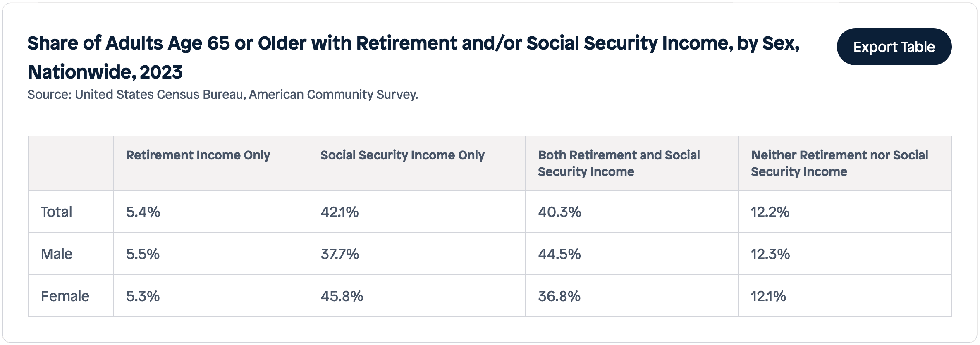This screenshot has width=980, height=345.
Task: Click Neither Retirement nor Social Security header
Action: click(839, 163)
